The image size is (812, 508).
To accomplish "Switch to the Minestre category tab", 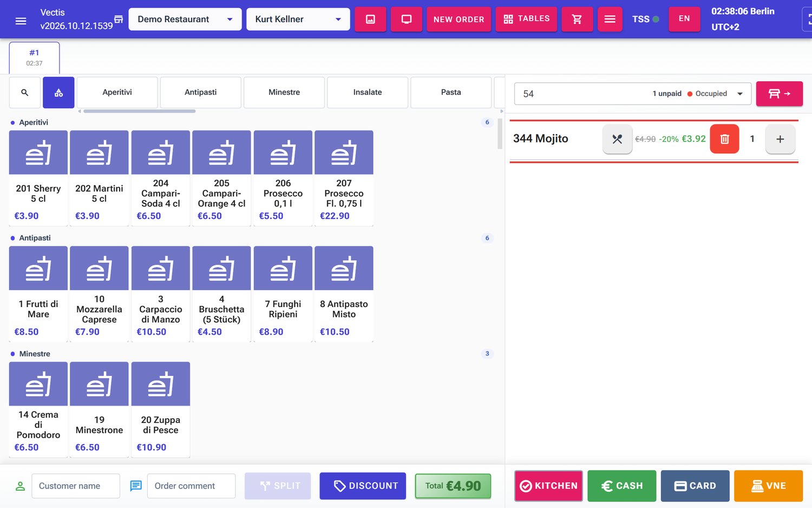I will (x=284, y=93).
